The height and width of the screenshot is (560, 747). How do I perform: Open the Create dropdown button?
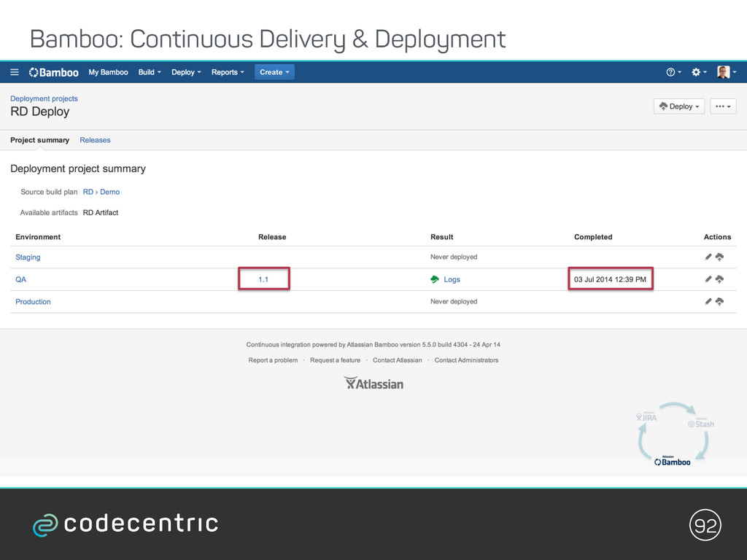point(274,72)
